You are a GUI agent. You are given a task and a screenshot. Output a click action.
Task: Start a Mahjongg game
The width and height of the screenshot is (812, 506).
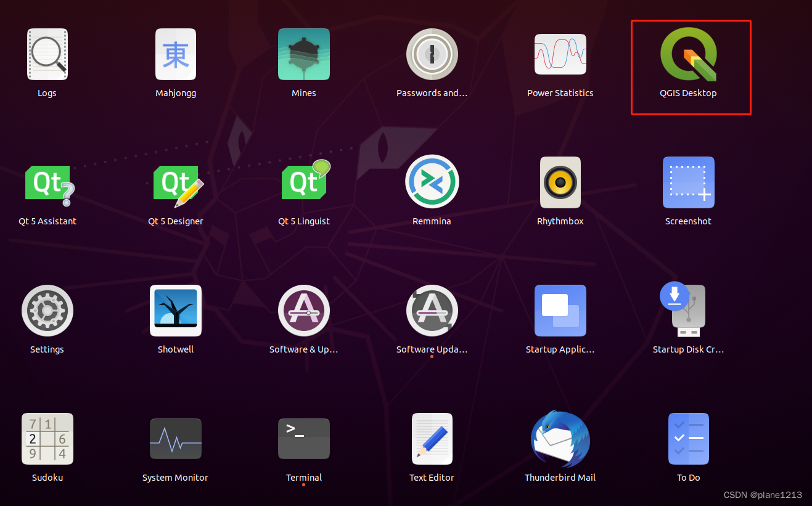(176, 54)
